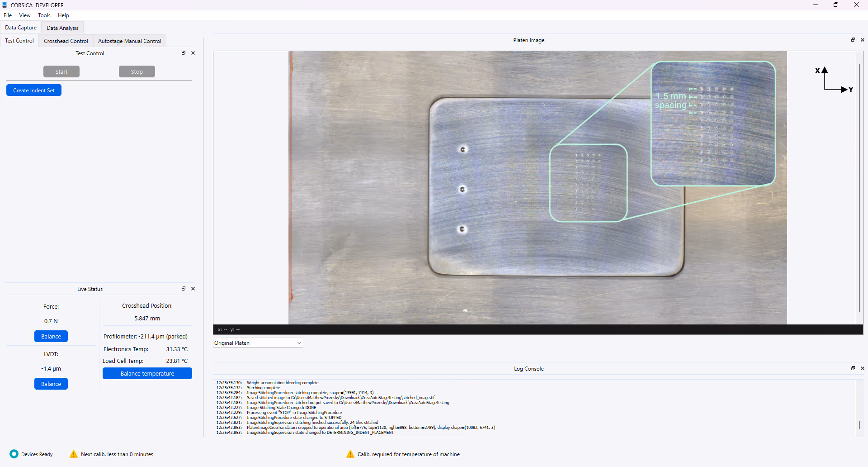Click the 'Weight-accumulation blending complete' log line
This screenshot has height=467, width=868.
coord(268,383)
